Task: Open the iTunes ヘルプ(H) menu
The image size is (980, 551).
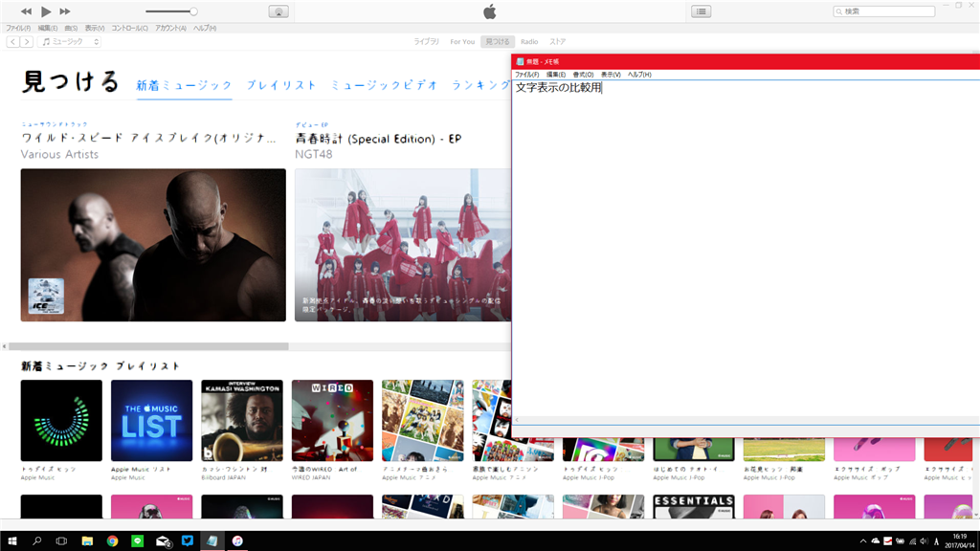Action: pos(205,28)
